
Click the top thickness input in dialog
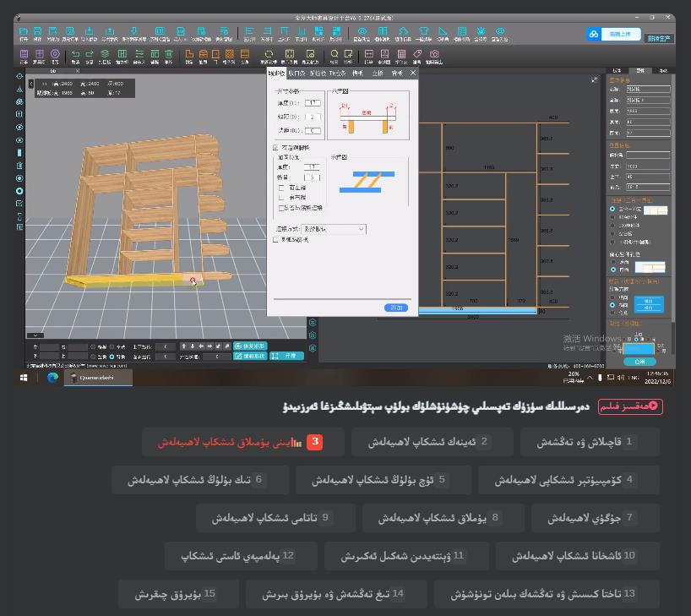pyautogui.click(x=313, y=103)
